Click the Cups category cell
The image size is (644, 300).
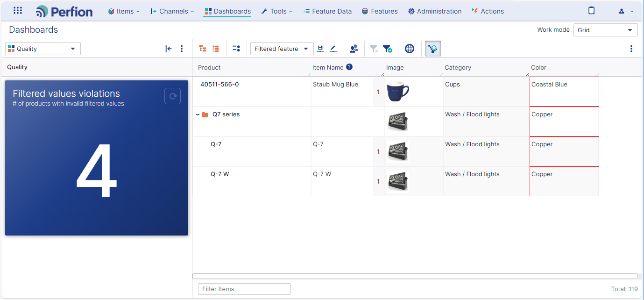click(486, 92)
